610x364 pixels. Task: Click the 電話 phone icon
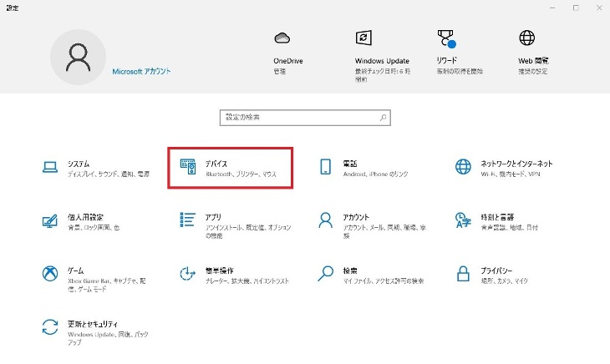[x=325, y=167]
